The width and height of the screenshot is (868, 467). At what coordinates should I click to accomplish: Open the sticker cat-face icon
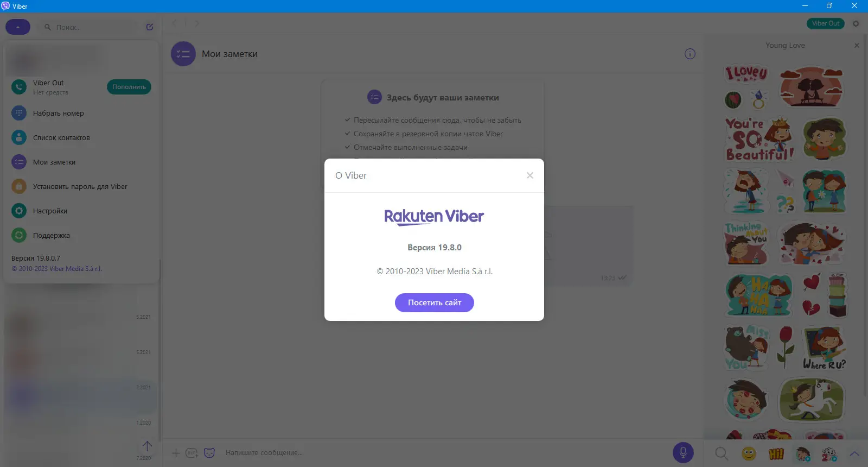[x=209, y=453]
